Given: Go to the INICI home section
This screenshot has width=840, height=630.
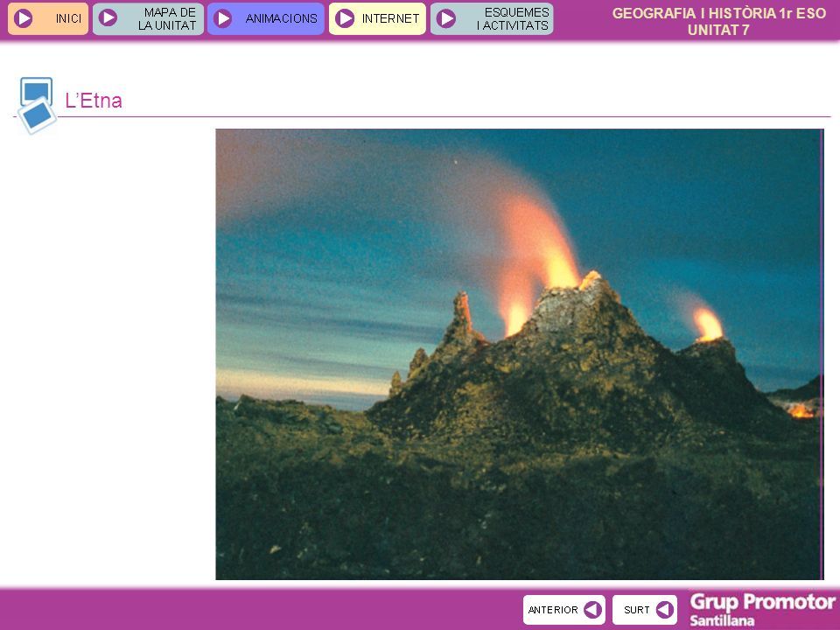Looking at the screenshot, I should [47, 18].
